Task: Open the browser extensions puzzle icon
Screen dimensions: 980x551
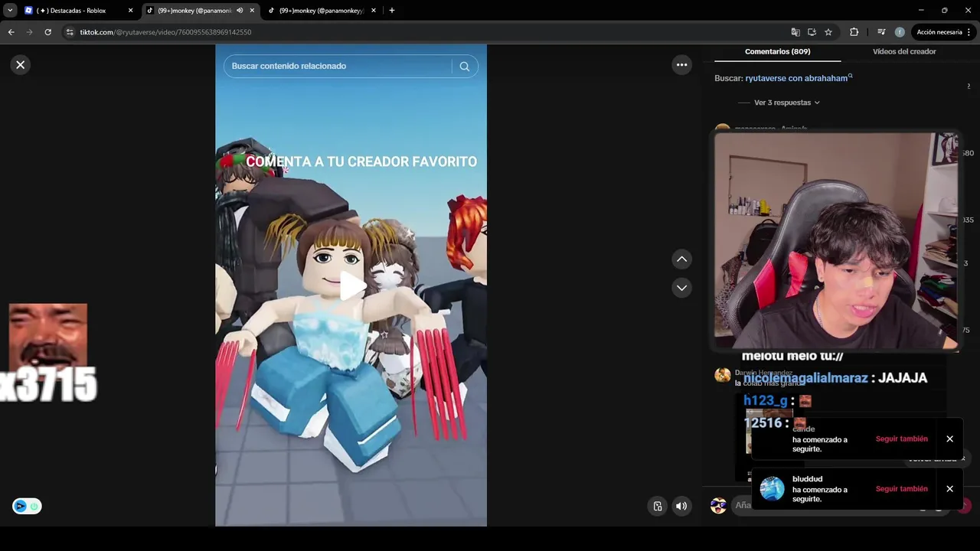Action: (854, 32)
